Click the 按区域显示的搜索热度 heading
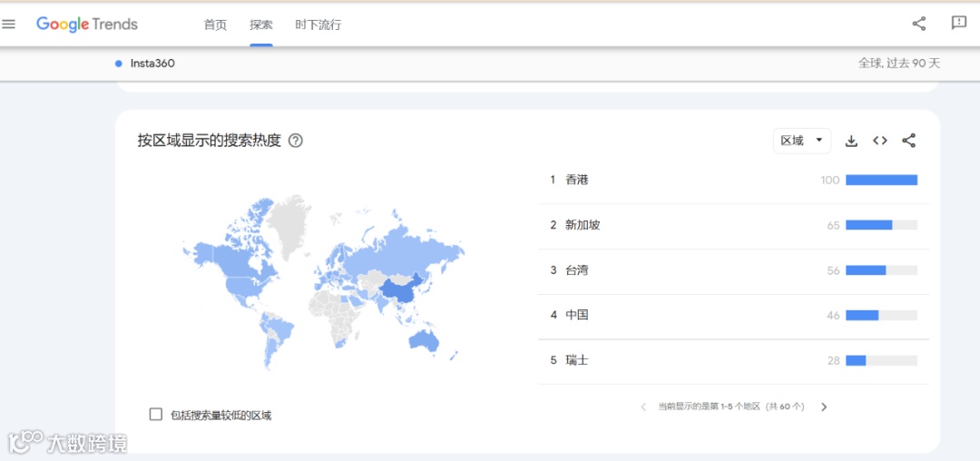The height and width of the screenshot is (461, 980). pos(210,141)
